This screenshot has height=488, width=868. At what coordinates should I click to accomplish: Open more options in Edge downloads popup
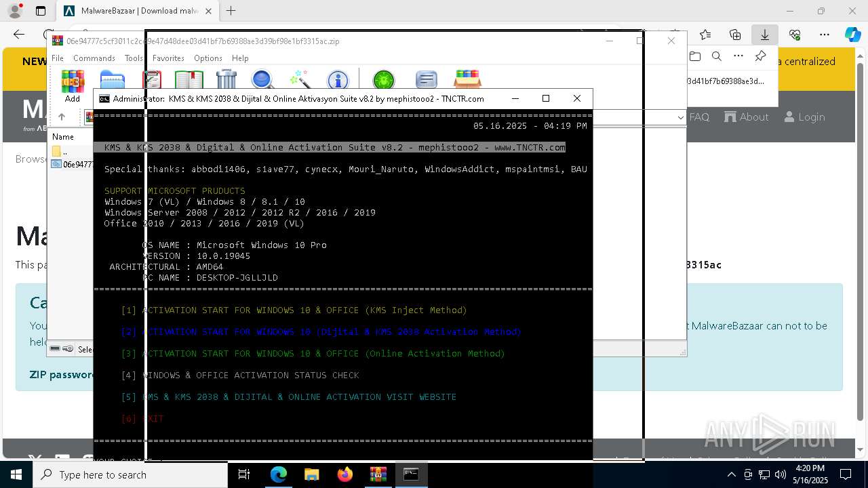pos(738,56)
